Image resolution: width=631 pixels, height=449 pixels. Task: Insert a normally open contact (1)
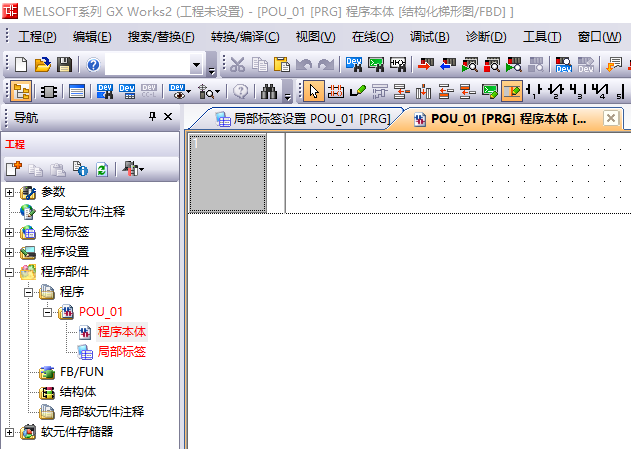coord(534,92)
